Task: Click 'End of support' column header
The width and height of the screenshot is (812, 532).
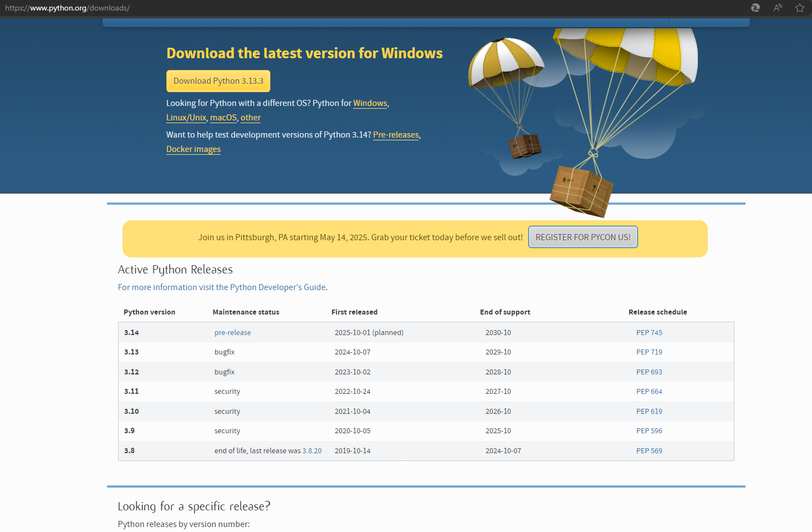Action: [x=505, y=312]
